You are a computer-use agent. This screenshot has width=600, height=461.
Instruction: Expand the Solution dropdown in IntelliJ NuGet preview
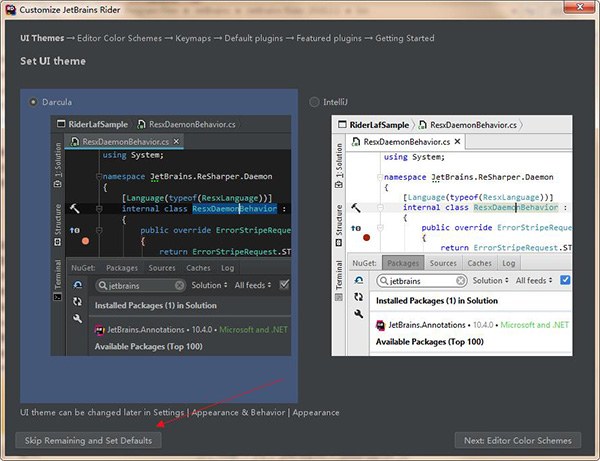[x=491, y=281]
